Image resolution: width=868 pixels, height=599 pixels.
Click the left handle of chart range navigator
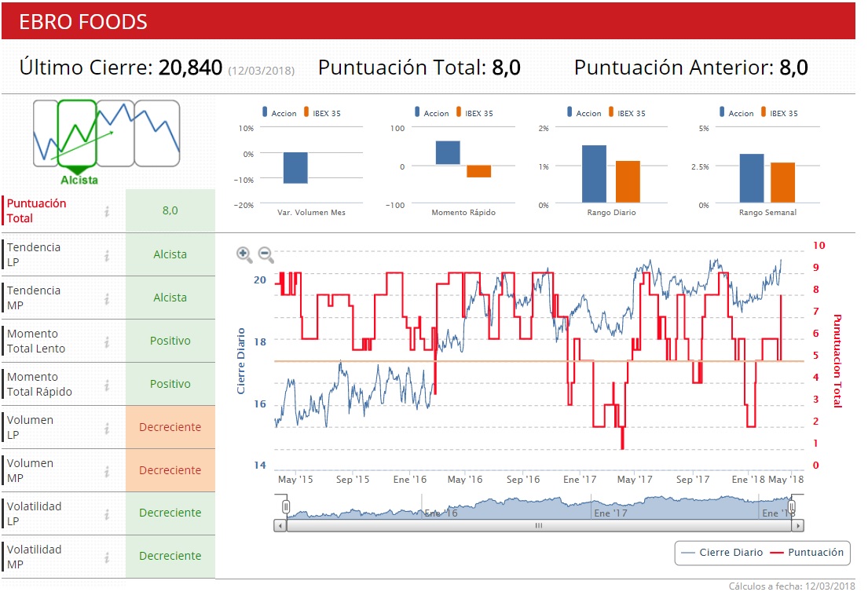[286, 506]
